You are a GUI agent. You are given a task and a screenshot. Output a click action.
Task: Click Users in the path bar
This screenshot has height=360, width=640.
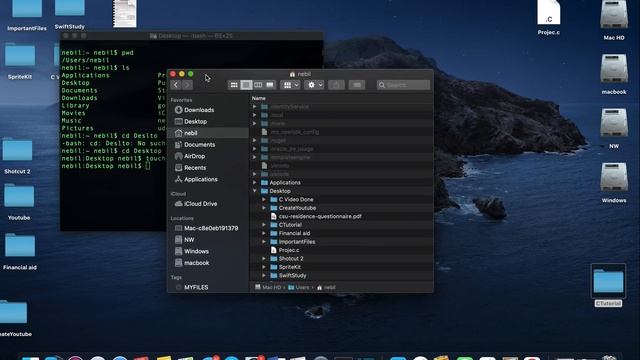(x=299, y=287)
